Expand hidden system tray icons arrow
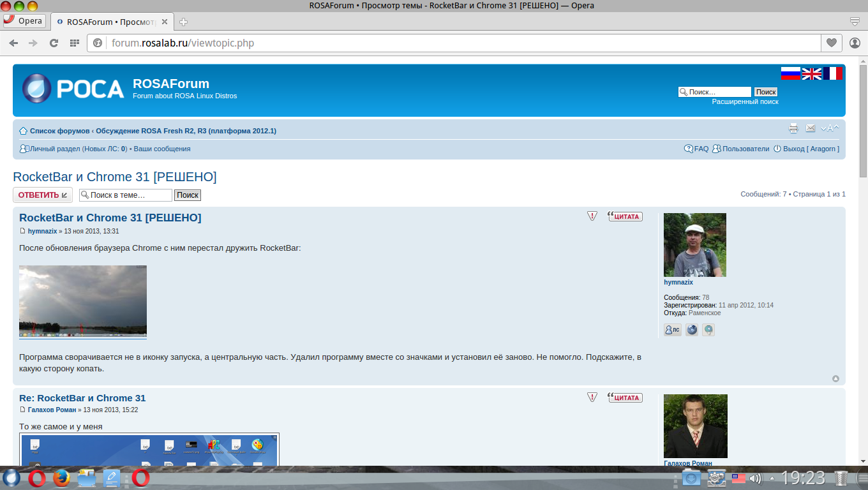The height and width of the screenshot is (490, 868). coord(772,478)
